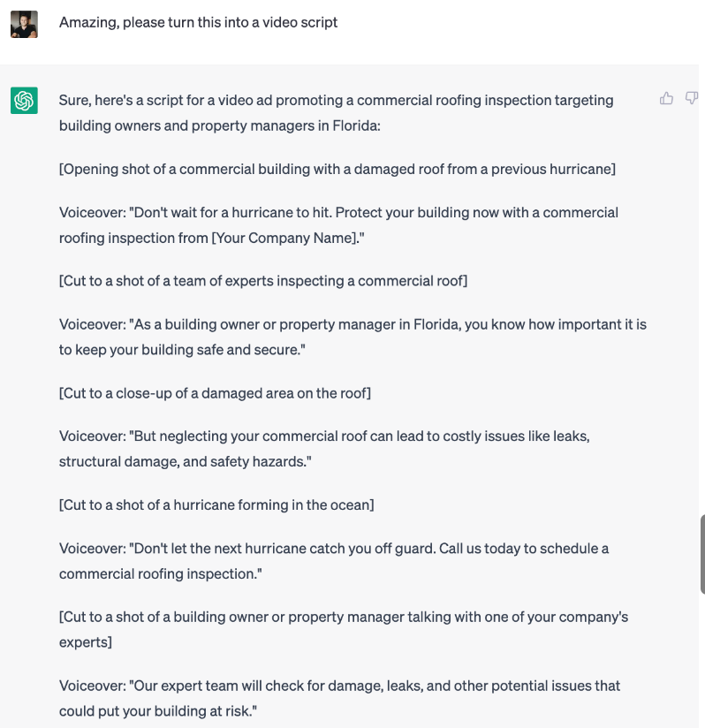
Task: Click the "[Cut to a close-up of a damaged area" line
Action: [x=215, y=393]
